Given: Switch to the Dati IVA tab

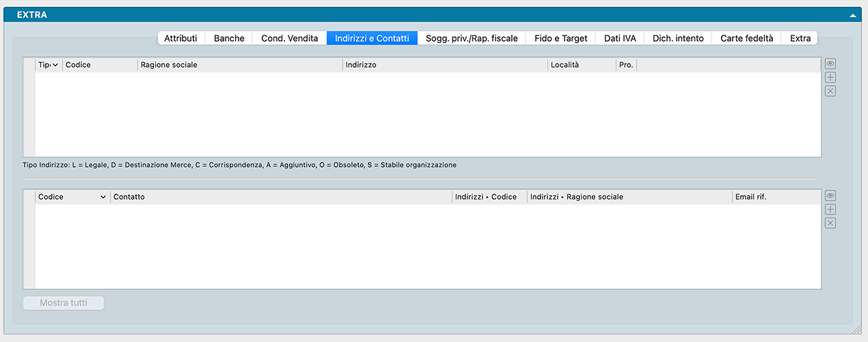Looking at the screenshot, I should click(620, 38).
